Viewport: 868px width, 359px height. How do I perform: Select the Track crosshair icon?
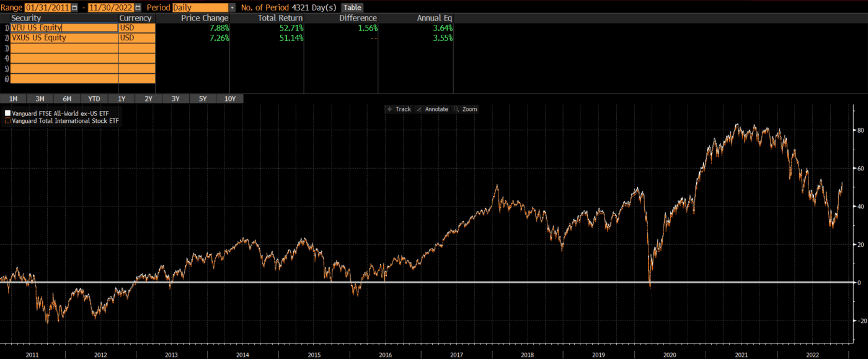391,109
